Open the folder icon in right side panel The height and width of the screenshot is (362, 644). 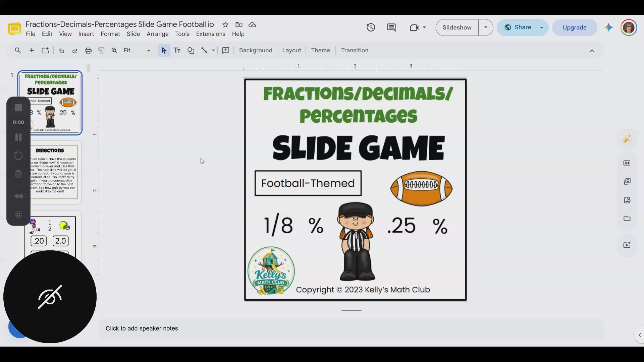coord(627,219)
